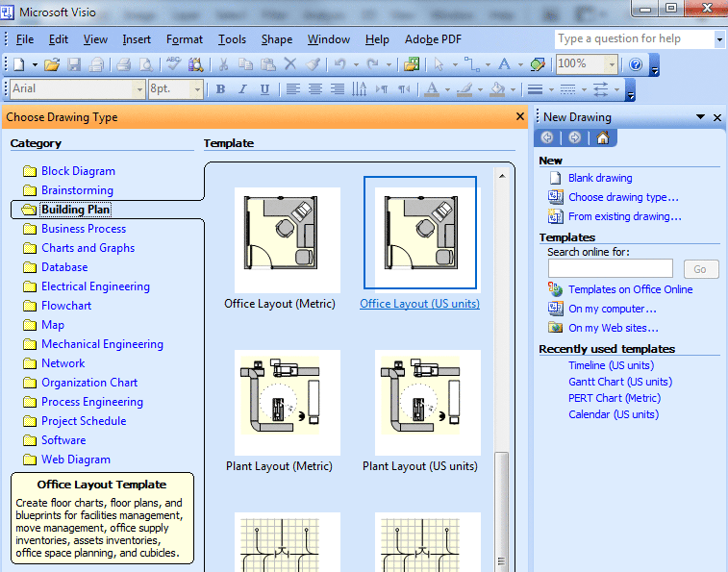The height and width of the screenshot is (572, 728).
Task: Open the font name Arial dropdown
Action: tap(139, 89)
